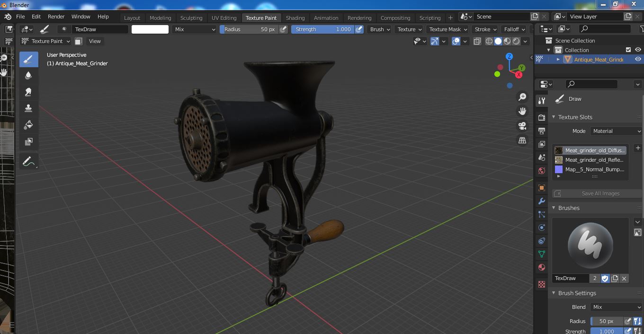
Task: Open the Object Data mesh tab
Action: [x=542, y=254]
